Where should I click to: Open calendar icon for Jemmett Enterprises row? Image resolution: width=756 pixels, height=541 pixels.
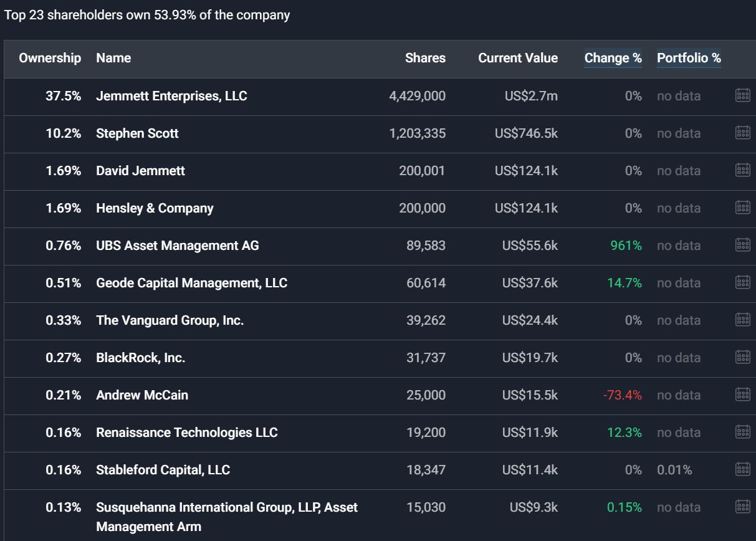(742, 95)
